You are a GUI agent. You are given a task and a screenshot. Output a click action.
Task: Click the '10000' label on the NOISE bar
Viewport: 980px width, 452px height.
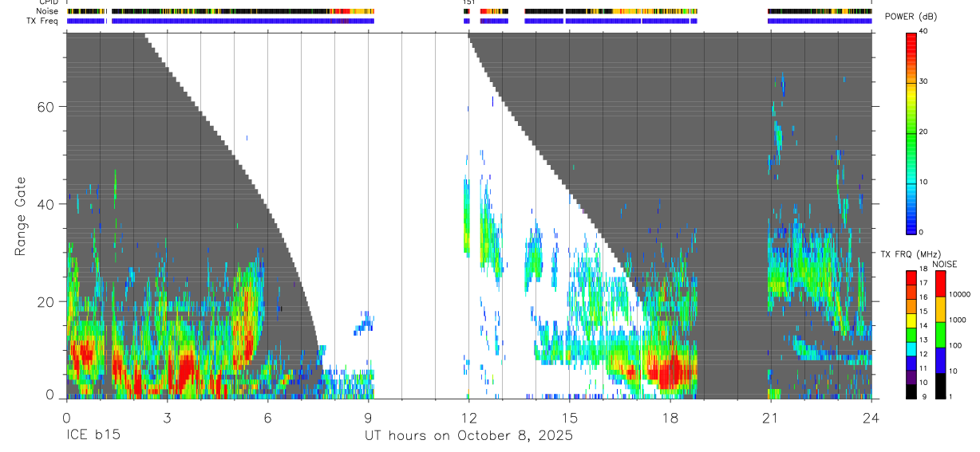coord(960,295)
